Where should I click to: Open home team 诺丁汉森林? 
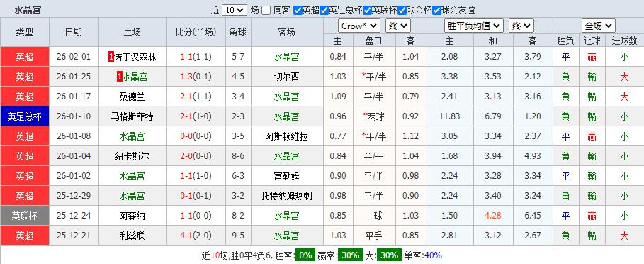pos(135,57)
